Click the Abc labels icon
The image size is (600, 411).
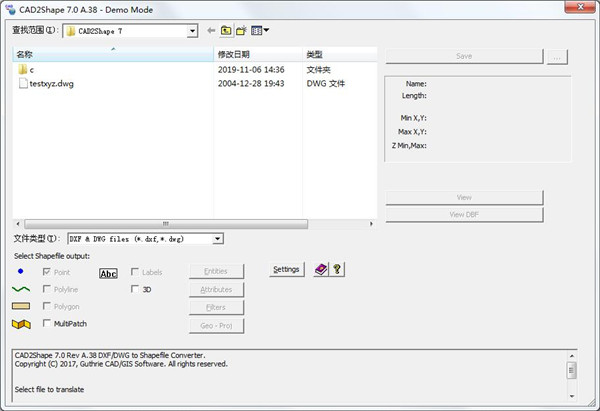coord(108,273)
